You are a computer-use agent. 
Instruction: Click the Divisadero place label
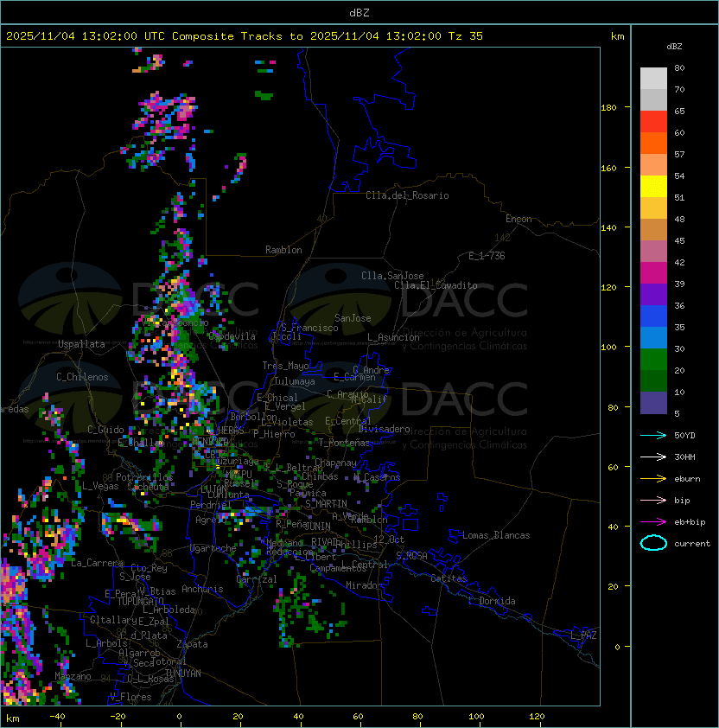385,429
